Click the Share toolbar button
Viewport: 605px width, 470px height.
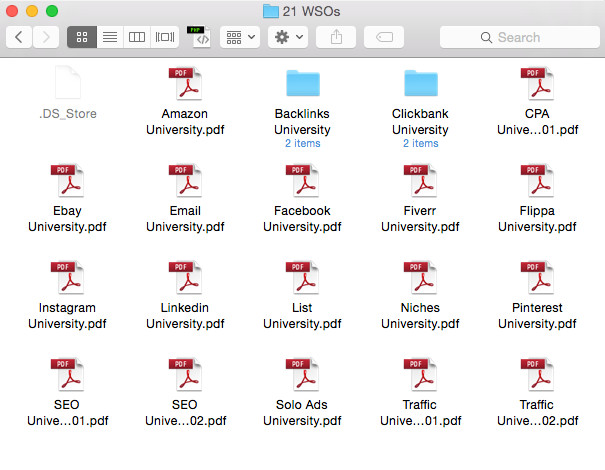tap(335, 37)
